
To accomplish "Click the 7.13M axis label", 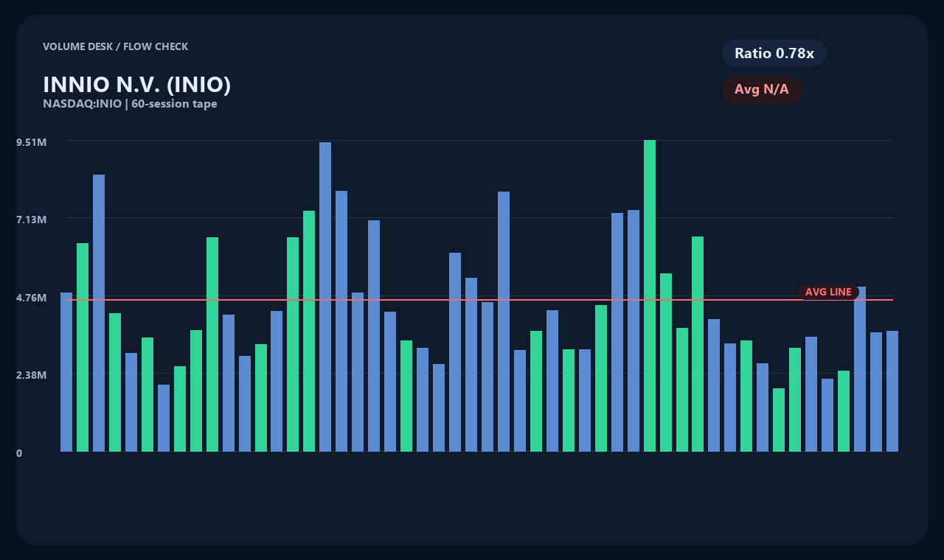I will click(x=32, y=220).
